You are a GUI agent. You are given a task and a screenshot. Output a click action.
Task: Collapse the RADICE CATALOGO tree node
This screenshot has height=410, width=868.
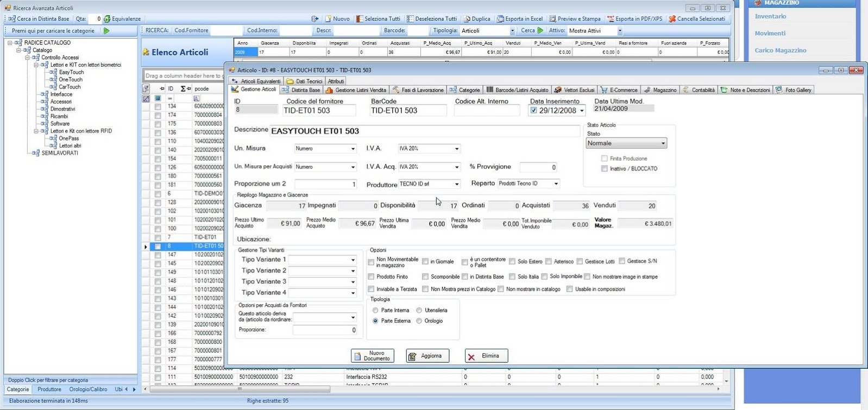(10, 43)
